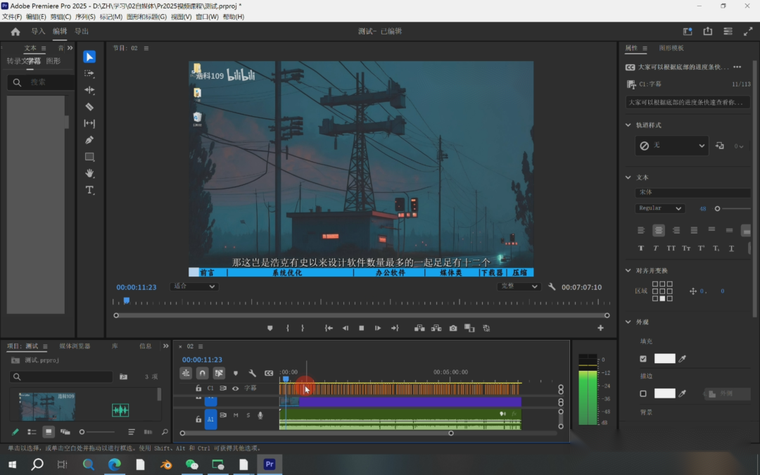Open the 文件(F) menu
760x475 pixels.
coord(12,16)
